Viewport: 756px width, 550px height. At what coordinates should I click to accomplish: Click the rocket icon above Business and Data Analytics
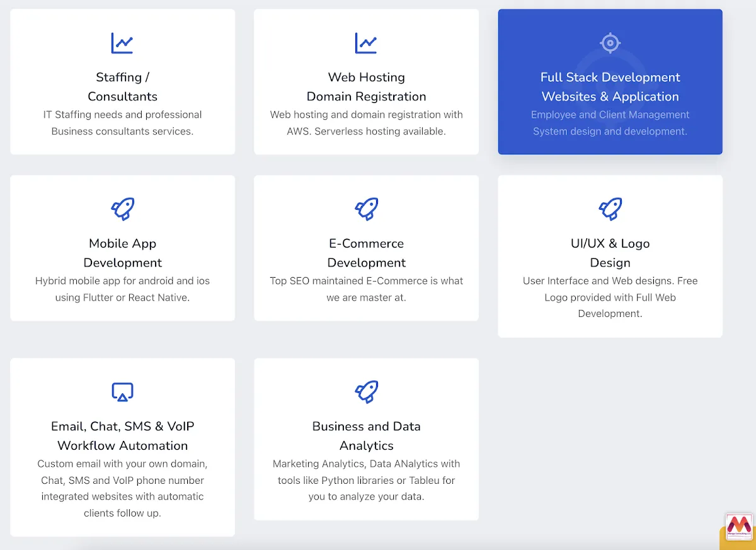point(366,392)
